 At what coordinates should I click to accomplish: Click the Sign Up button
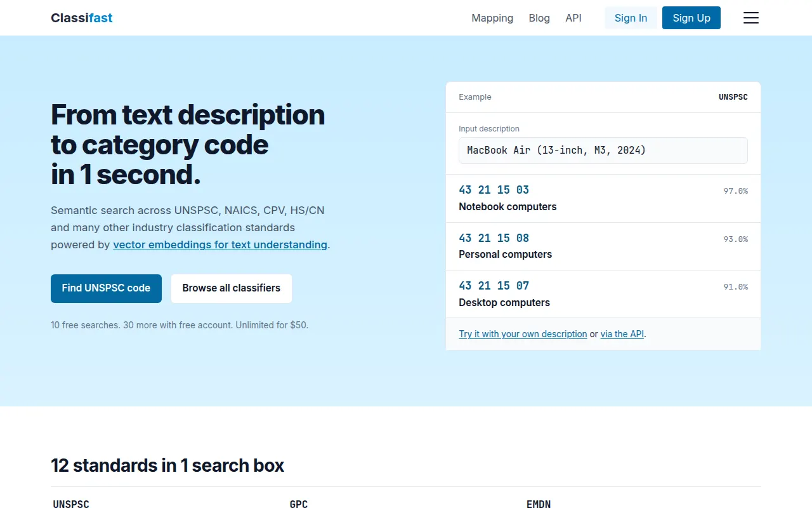click(x=691, y=18)
